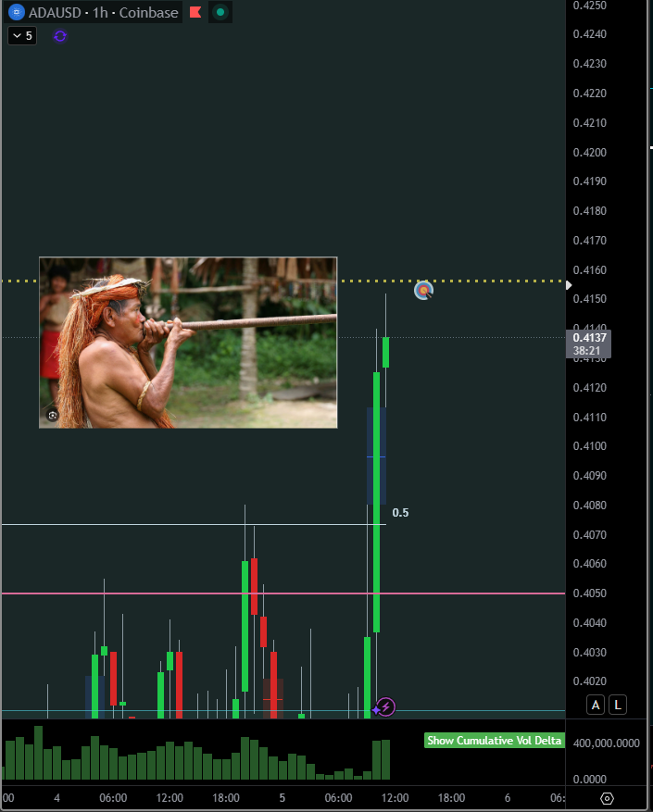This screenshot has width=653, height=812.
Task: Toggle log scale L button
Action: (617, 705)
